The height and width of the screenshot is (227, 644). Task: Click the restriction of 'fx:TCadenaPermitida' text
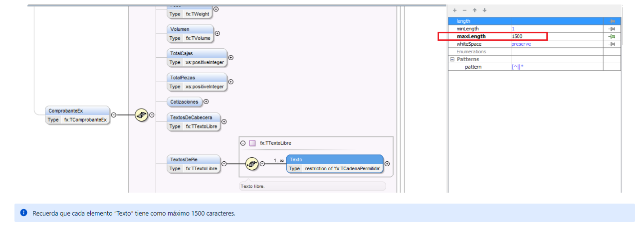343,168
